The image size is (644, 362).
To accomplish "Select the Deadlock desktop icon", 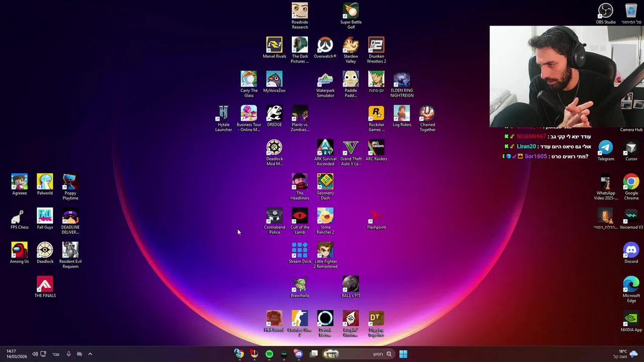I will click(45, 253).
